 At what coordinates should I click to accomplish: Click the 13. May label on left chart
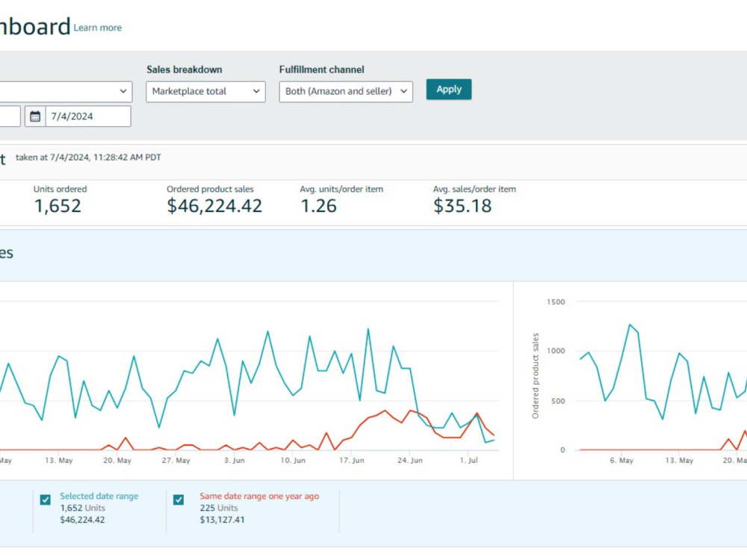pos(58,460)
